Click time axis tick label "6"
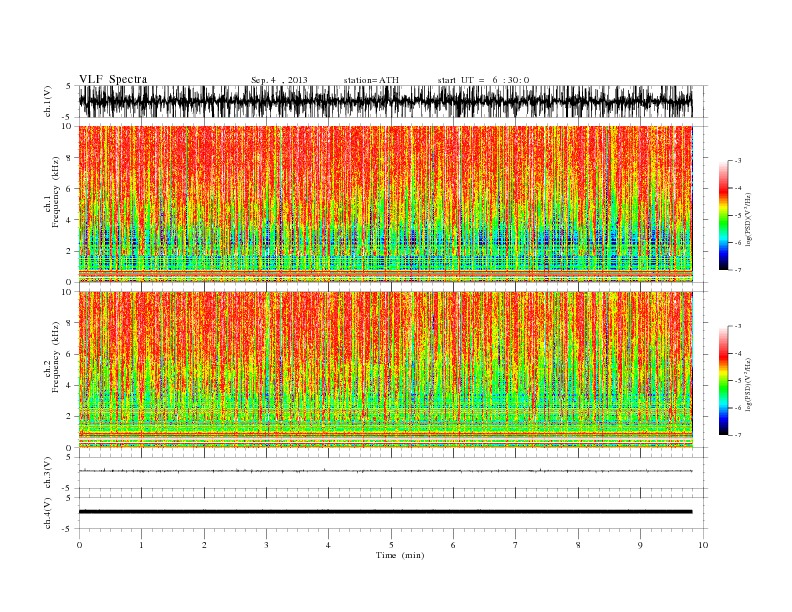The width and height of the screenshot is (792, 612). click(454, 545)
